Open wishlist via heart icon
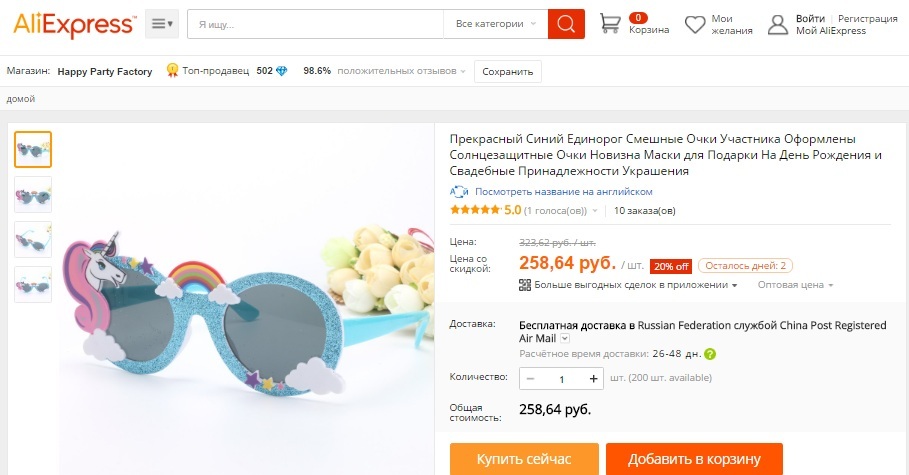Screen dimensions: 909x475 [x=695, y=24]
